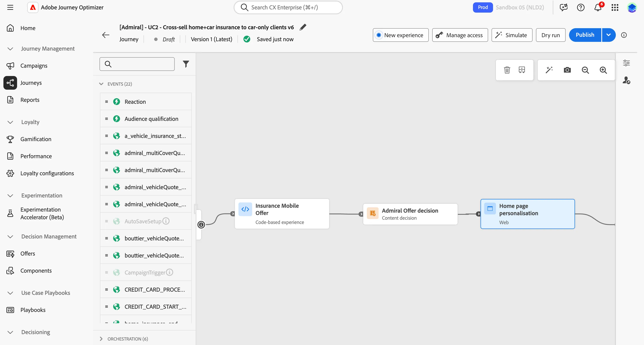Select the Admiral Offer decision node
644x345 pixels.
click(x=410, y=214)
